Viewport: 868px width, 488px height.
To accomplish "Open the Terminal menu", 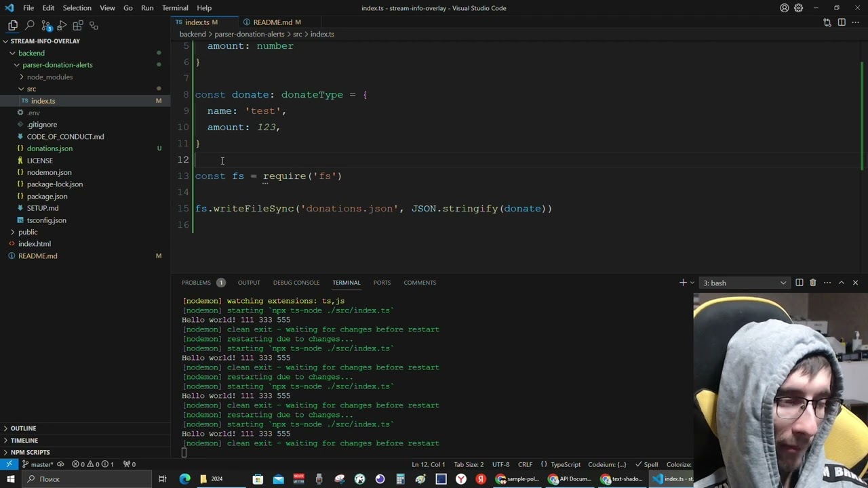I will point(175,8).
